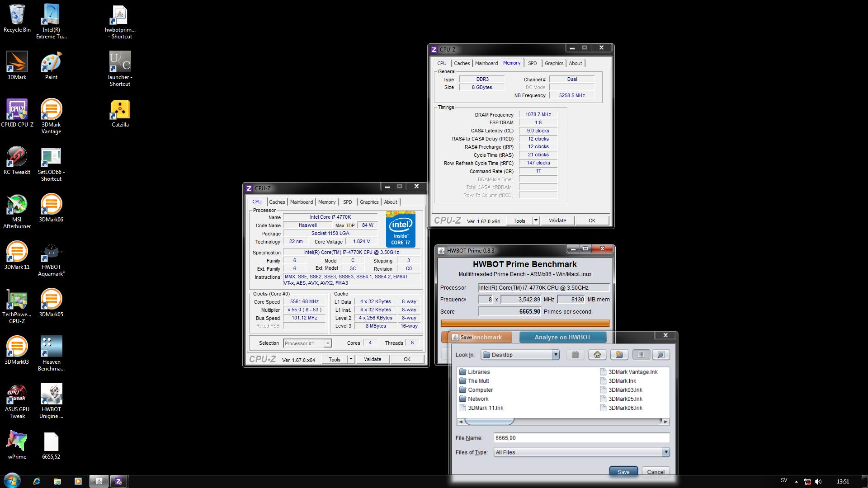
Task: Create a new folder in Save dialog
Action: (619, 355)
